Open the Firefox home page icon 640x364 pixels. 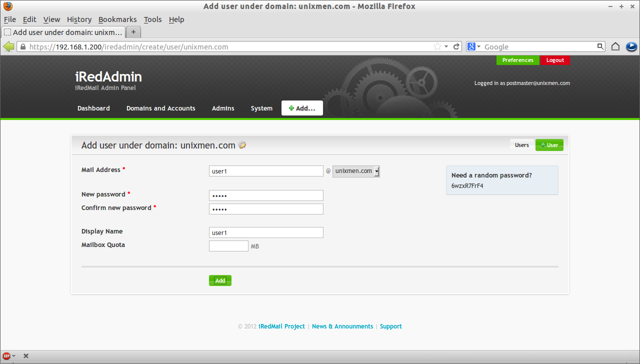click(615, 46)
